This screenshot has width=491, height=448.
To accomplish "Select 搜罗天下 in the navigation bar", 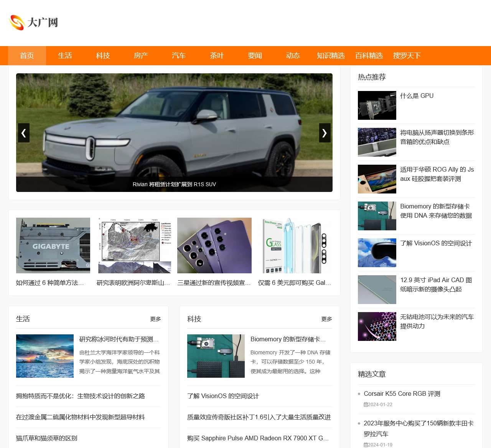I will pos(407,56).
